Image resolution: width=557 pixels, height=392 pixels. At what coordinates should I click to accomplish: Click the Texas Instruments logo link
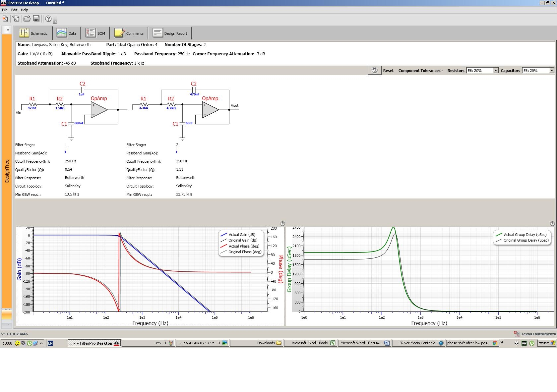tap(535, 334)
